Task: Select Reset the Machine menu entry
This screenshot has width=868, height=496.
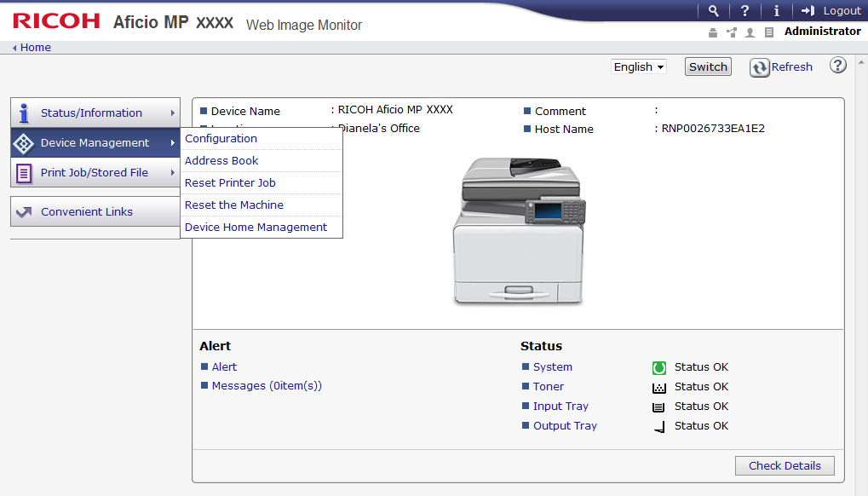Action: pos(234,205)
